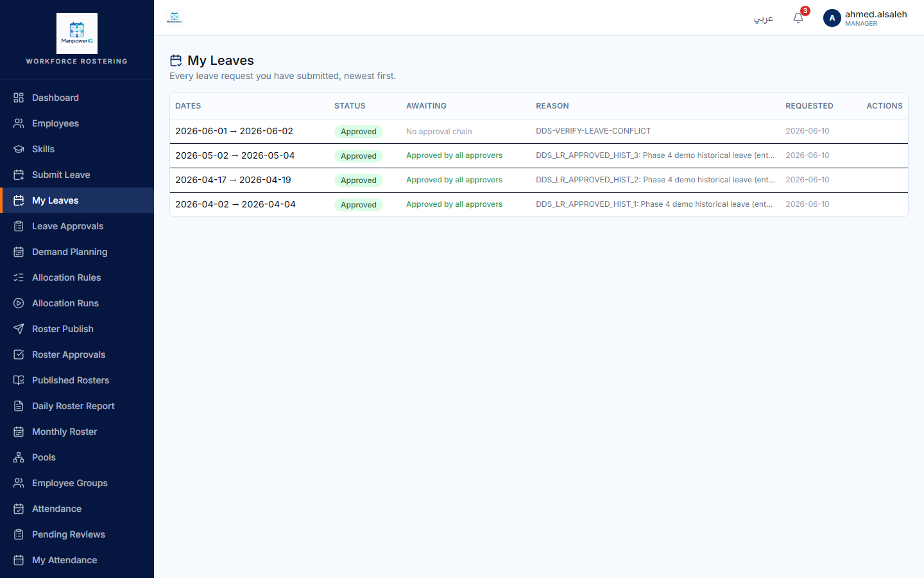Viewport: 924px width, 578px height.
Task: Open Allocation Rules link
Action: pos(77,277)
